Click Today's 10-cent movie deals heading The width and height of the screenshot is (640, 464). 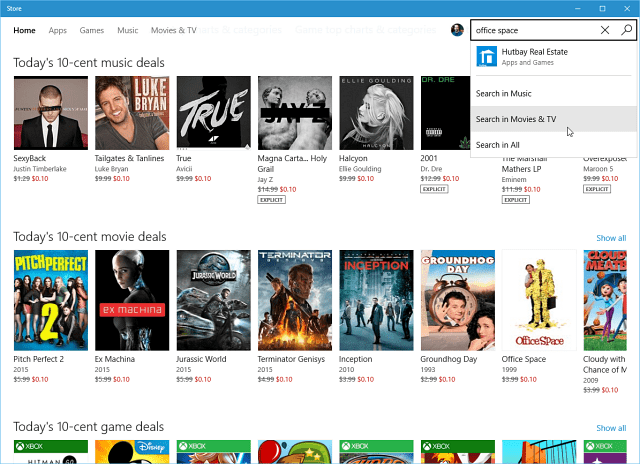(89, 237)
